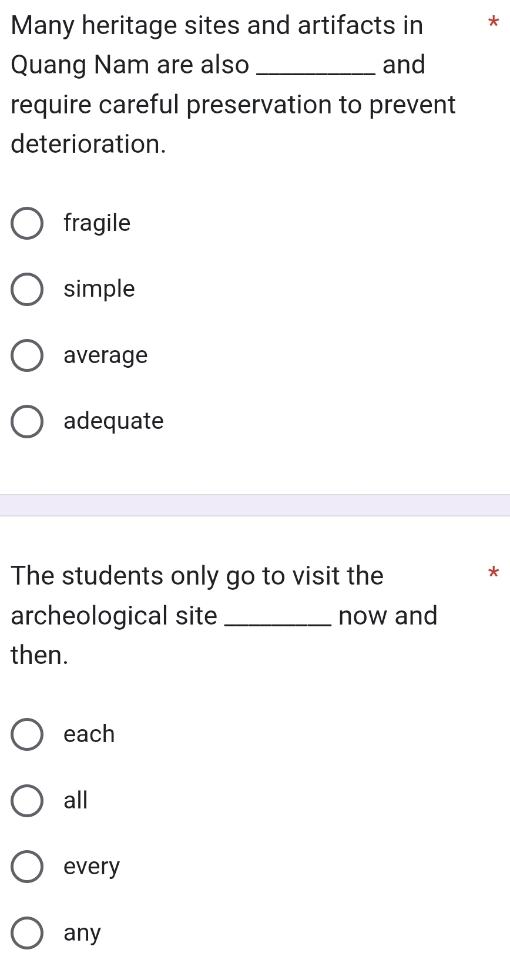Mark 'adequate' as the answer
This screenshot has width=510, height=980.
[27, 421]
